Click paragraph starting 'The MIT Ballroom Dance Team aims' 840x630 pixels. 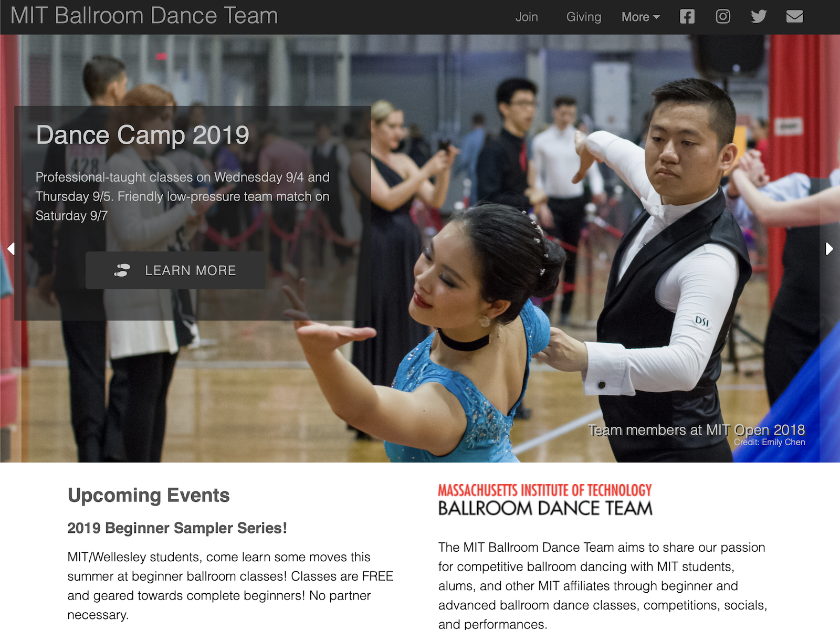[x=603, y=585]
